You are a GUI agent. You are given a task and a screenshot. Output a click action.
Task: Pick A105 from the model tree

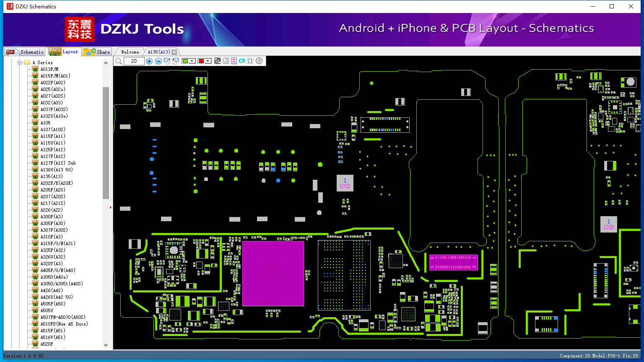click(45, 123)
